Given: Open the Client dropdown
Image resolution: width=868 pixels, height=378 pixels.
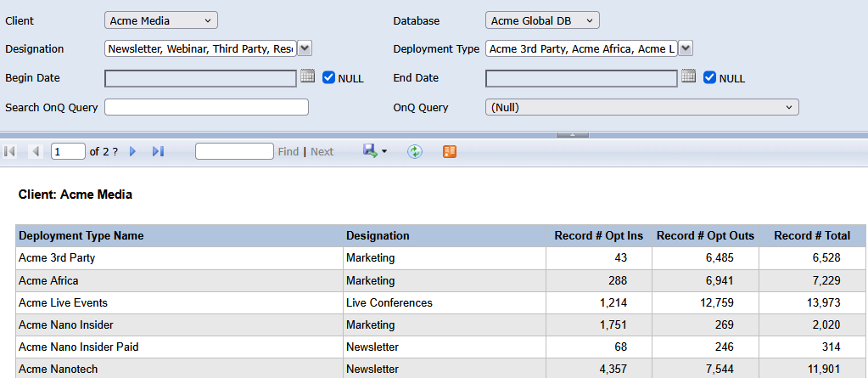Looking at the screenshot, I should point(161,20).
